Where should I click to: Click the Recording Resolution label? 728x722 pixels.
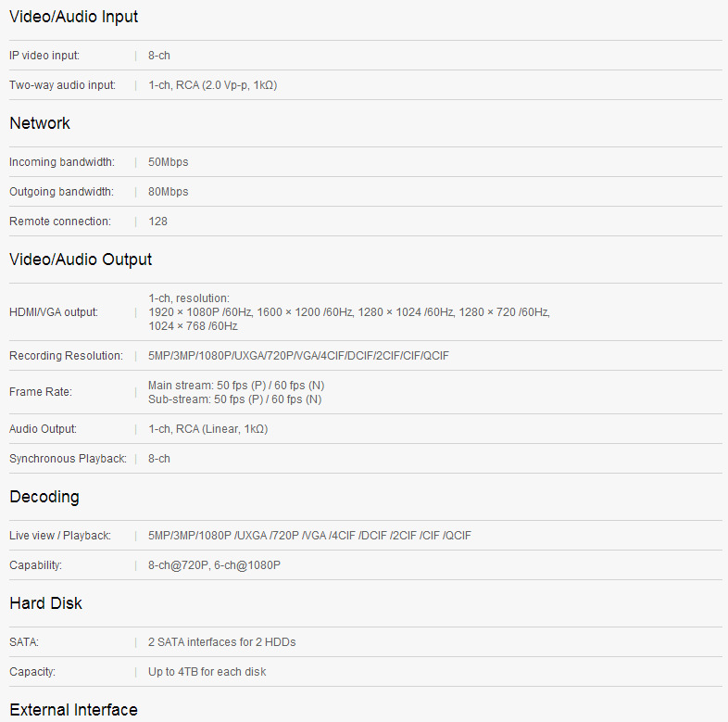pos(66,356)
